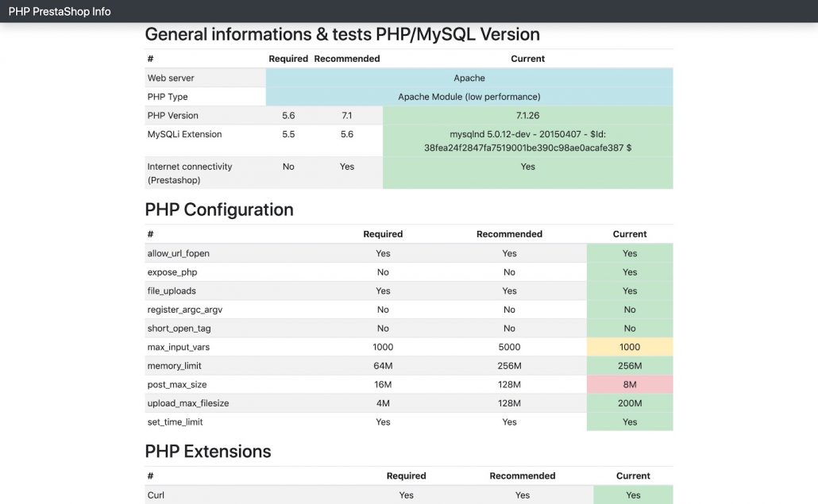Click the Curl extension green Yes cell
The height and width of the screenshot is (504, 818).
[633, 494]
